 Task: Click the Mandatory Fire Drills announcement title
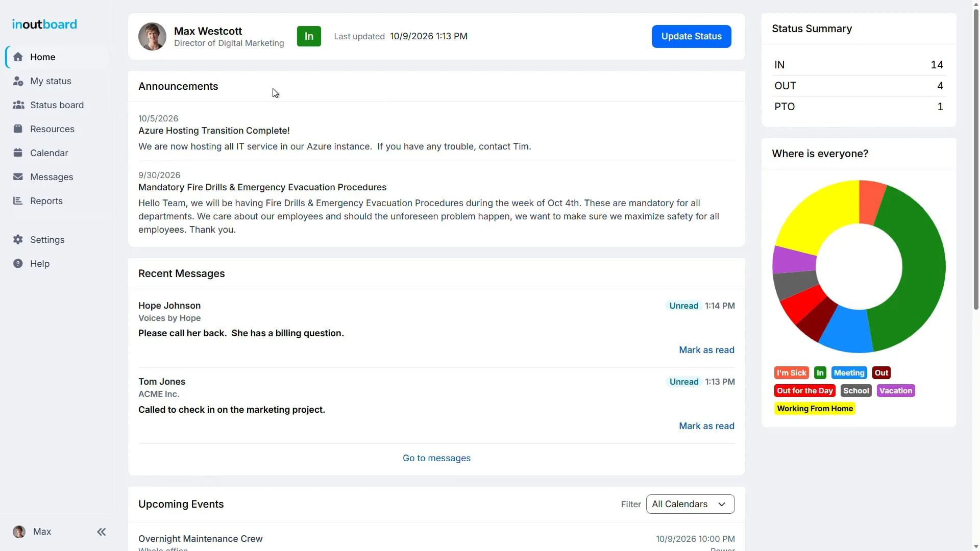pyautogui.click(x=262, y=187)
